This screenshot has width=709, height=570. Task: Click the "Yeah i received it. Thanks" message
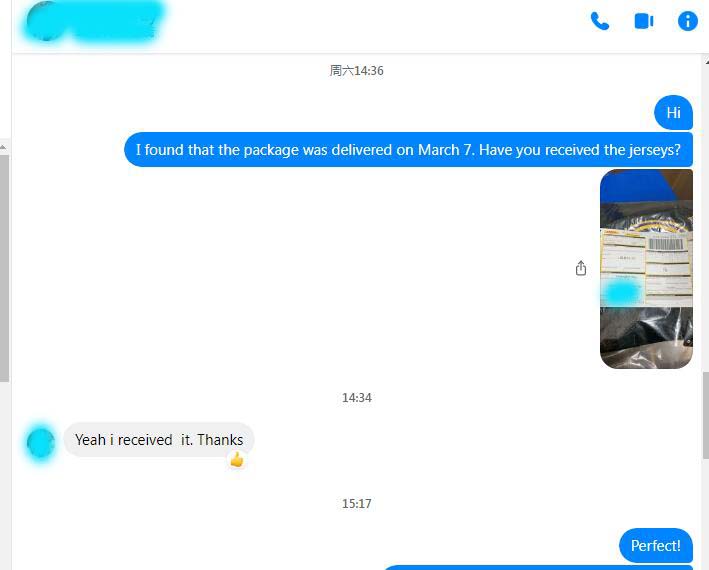[159, 440]
